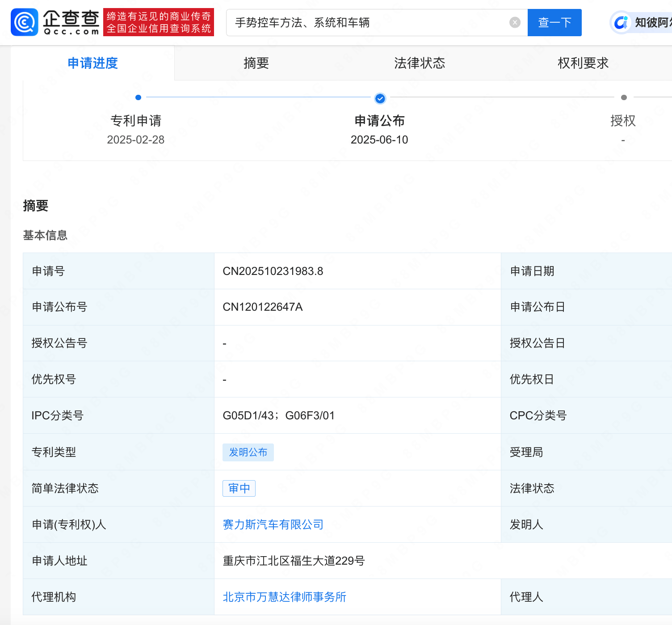Click the 申请日期 column label
The width and height of the screenshot is (672, 625).
[x=532, y=271]
